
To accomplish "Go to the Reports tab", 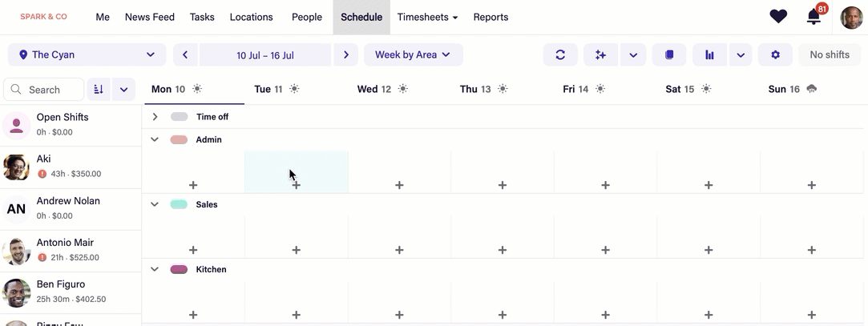I will click(491, 17).
